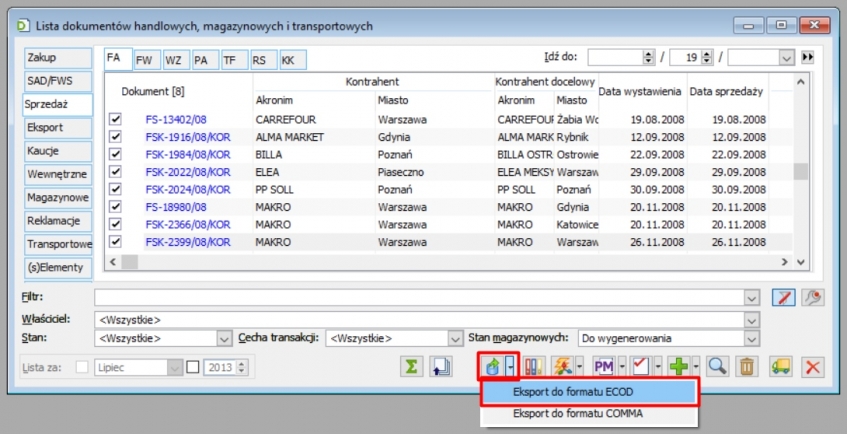Click the green delivery truck icon

[781, 367]
